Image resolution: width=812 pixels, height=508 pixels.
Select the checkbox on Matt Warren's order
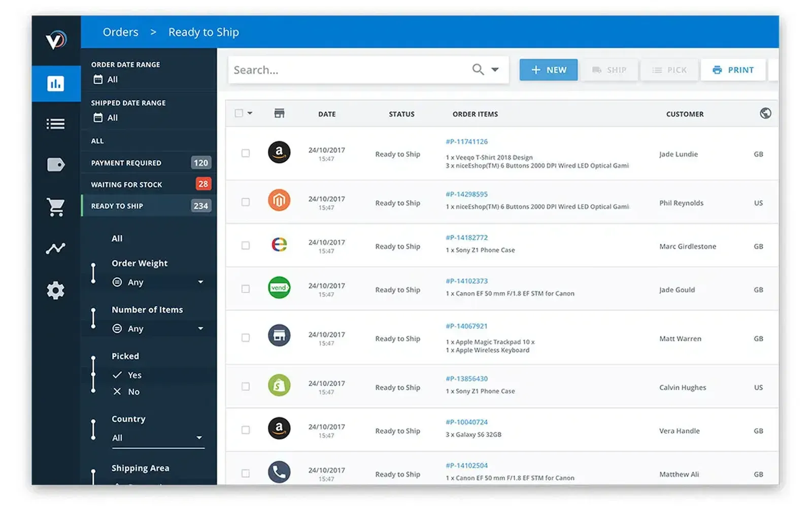point(246,337)
